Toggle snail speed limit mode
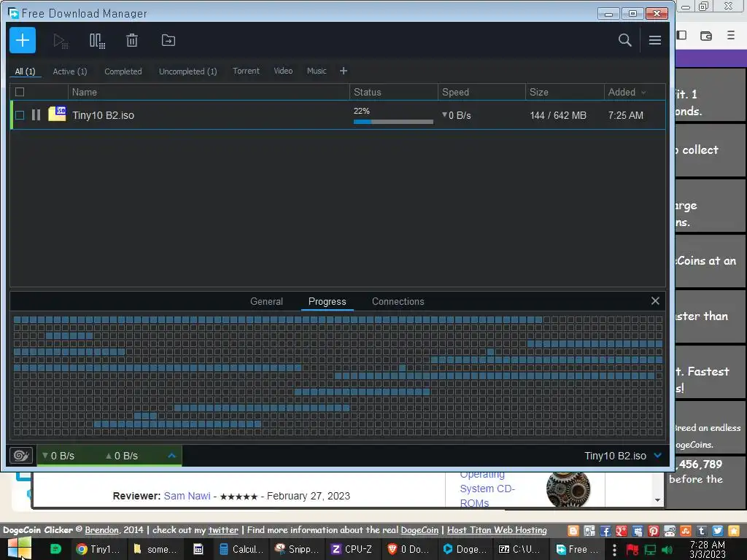The height and width of the screenshot is (560, 747). tap(21, 456)
